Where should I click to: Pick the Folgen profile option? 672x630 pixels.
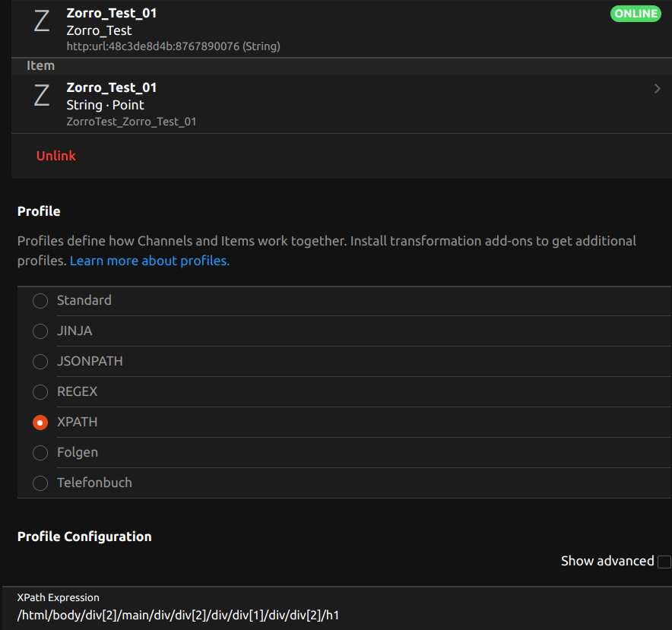pos(40,453)
